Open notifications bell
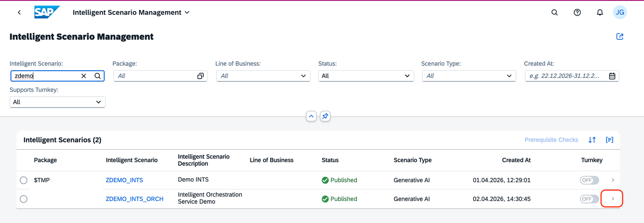 click(600, 13)
